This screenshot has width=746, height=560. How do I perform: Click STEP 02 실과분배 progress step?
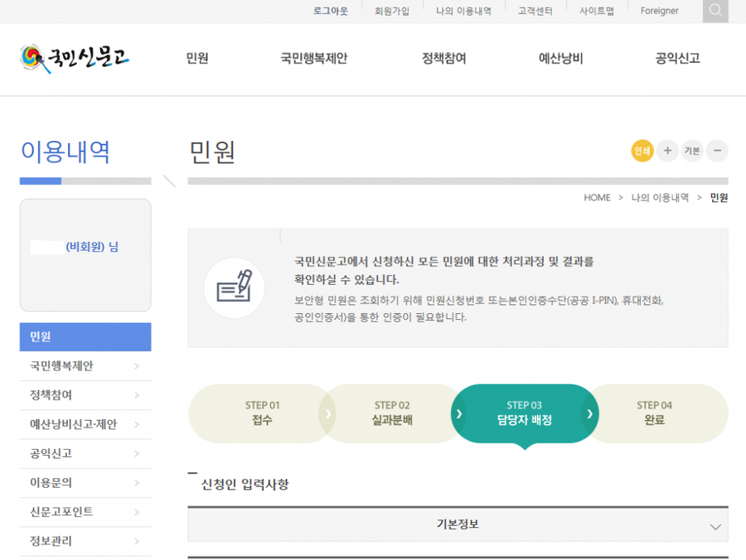[x=391, y=413]
